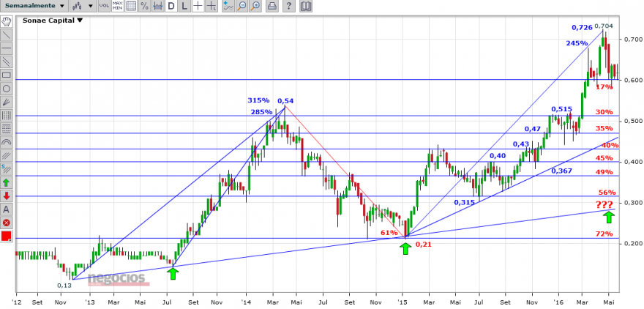Image resolution: width=644 pixels, height=309 pixels.
Task: Open the candlestick chart type dropdown
Action: pos(83,6)
